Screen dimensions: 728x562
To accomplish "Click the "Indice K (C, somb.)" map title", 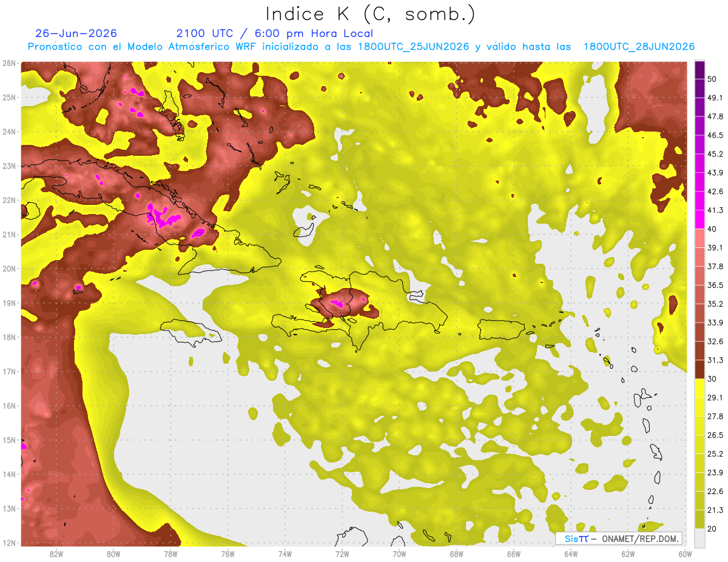I will 371,15.
